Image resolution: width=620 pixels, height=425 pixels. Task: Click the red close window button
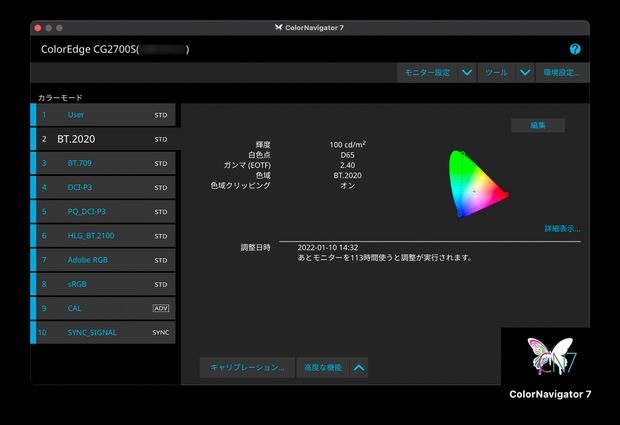(x=38, y=28)
